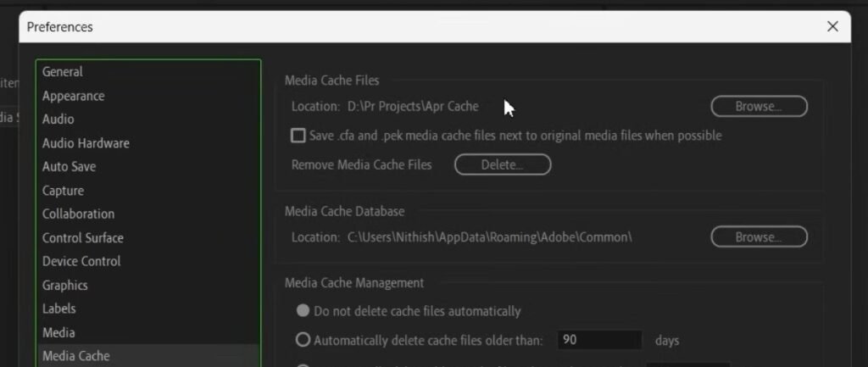Viewport: 868px width, 367px height.
Task: Open the Media preferences category
Action: coord(58,332)
